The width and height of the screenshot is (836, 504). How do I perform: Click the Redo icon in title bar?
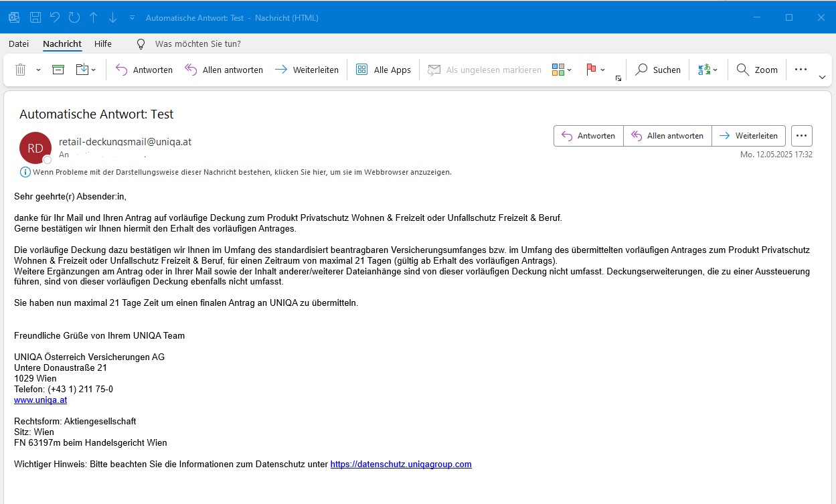coord(74,17)
